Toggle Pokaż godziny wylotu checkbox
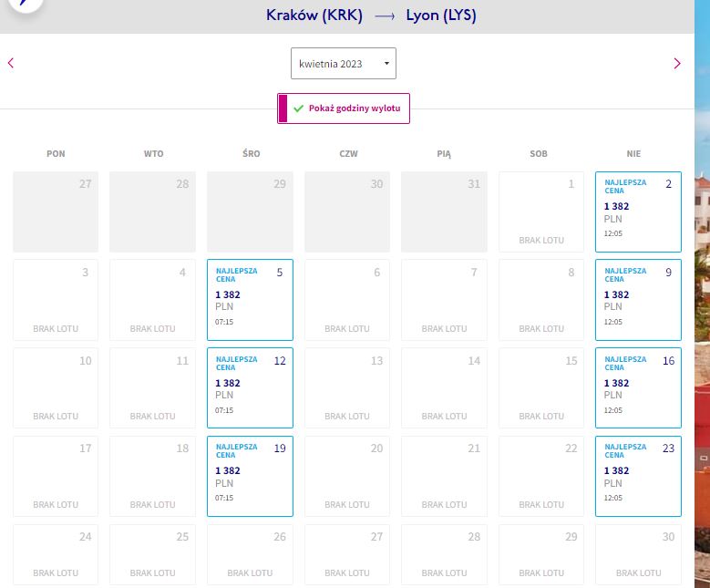 (x=344, y=108)
